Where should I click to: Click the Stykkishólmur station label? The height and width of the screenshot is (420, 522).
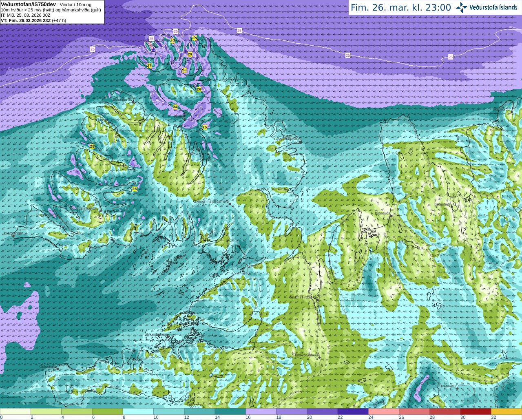click(156, 334)
